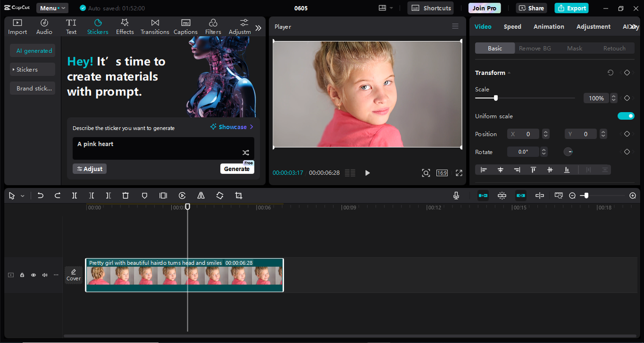Switch to the Adjustment tab
This screenshot has height=343, width=644.
click(594, 27)
